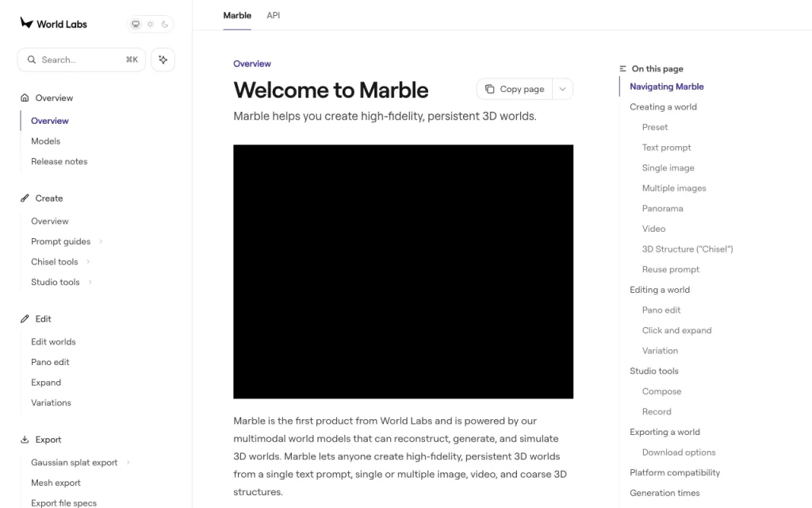Image resolution: width=812 pixels, height=508 pixels.
Task: Click the On this page list icon
Action: [x=623, y=68]
